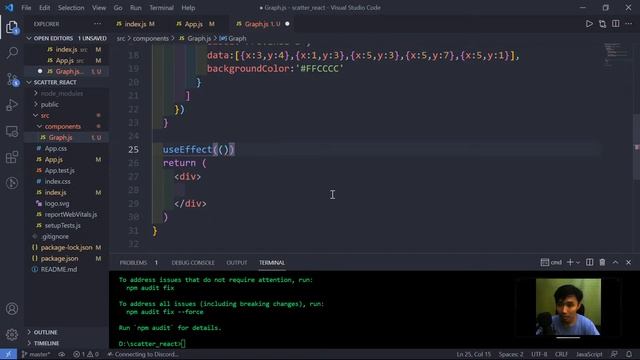Open the Source Control view icon

click(12, 79)
